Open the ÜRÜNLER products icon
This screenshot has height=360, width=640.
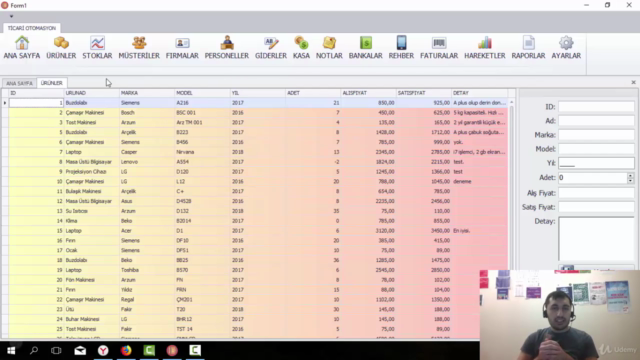61,48
